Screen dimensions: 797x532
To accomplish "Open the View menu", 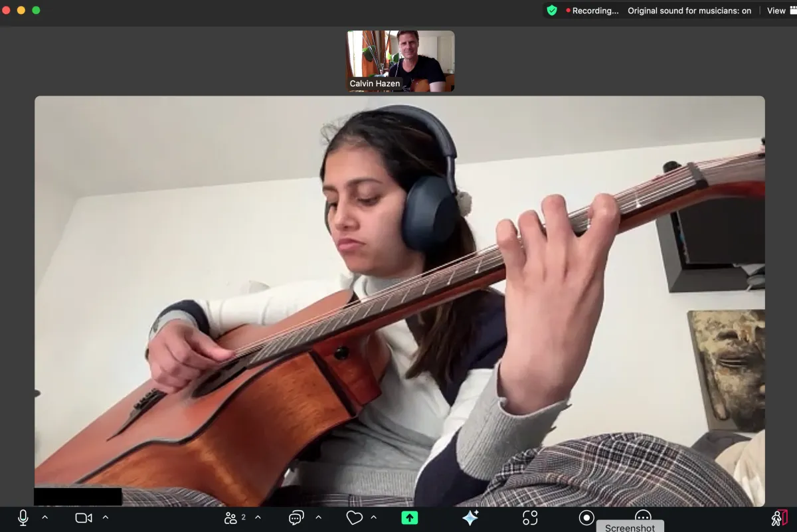I will 776,11.
